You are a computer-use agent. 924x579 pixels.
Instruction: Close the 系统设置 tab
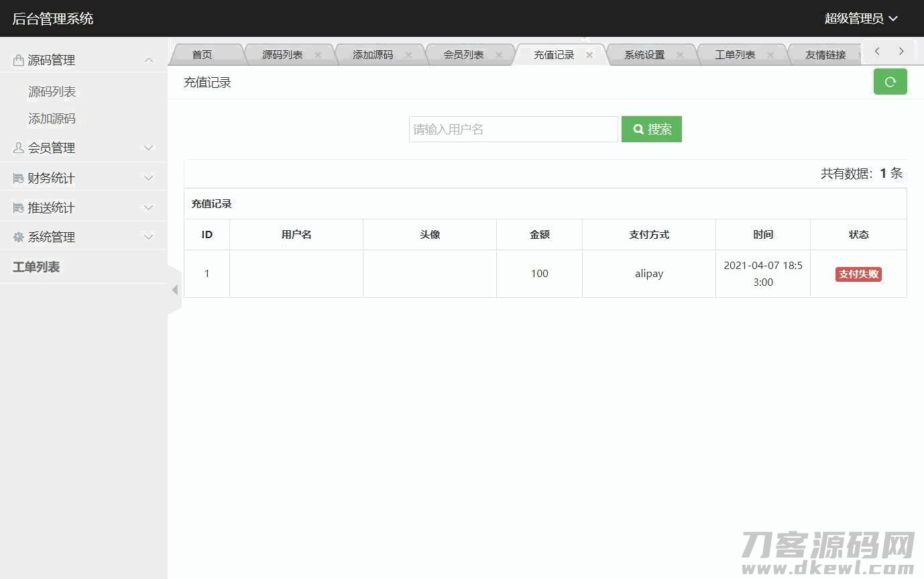pos(680,55)
